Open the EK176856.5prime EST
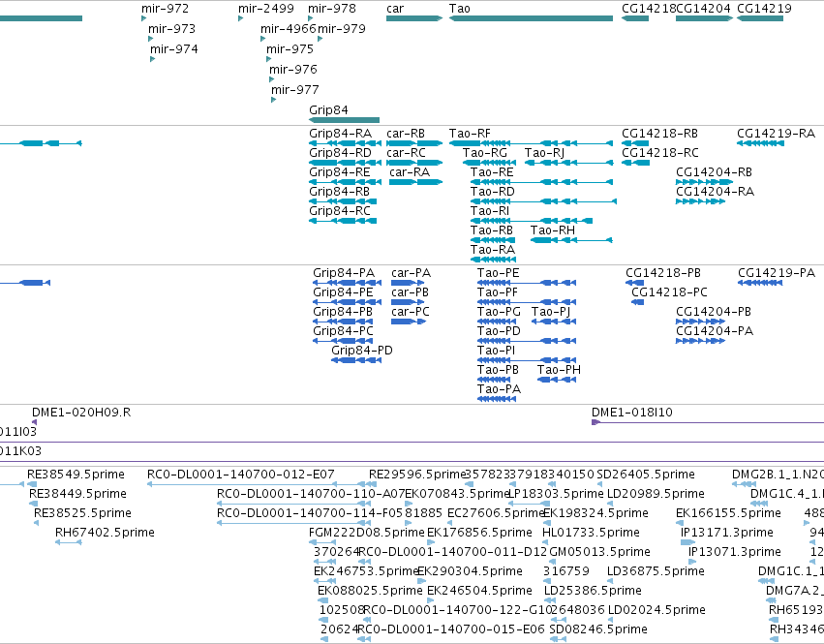Viewport: 824px width, 644px height. coord(431,542)
